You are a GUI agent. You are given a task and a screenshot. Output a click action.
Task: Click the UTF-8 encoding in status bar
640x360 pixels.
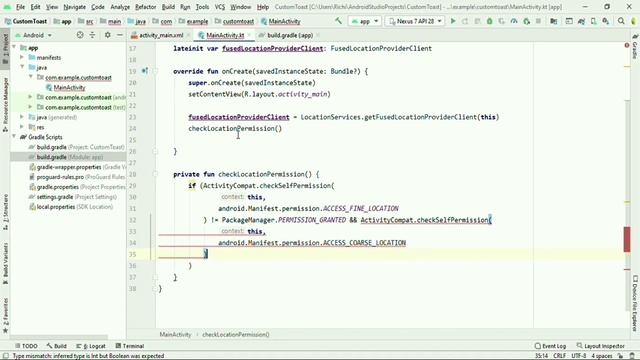coord(578,356)
